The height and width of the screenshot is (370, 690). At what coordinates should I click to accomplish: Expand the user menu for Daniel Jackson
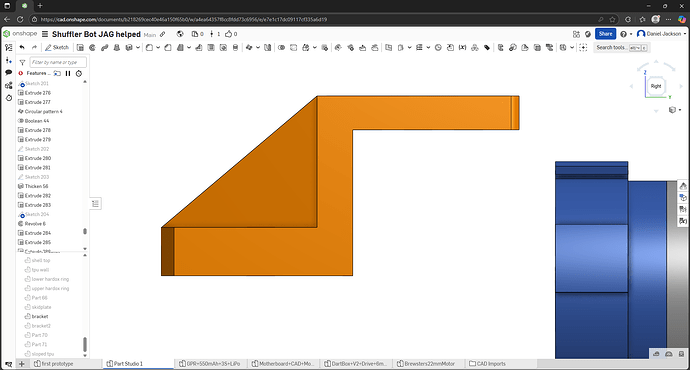[x=662, y=34]
